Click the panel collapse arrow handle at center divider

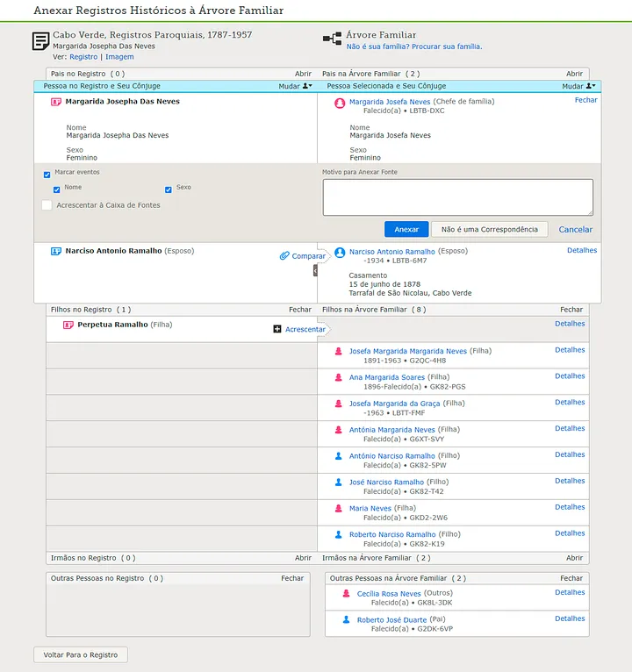(314, 271)
